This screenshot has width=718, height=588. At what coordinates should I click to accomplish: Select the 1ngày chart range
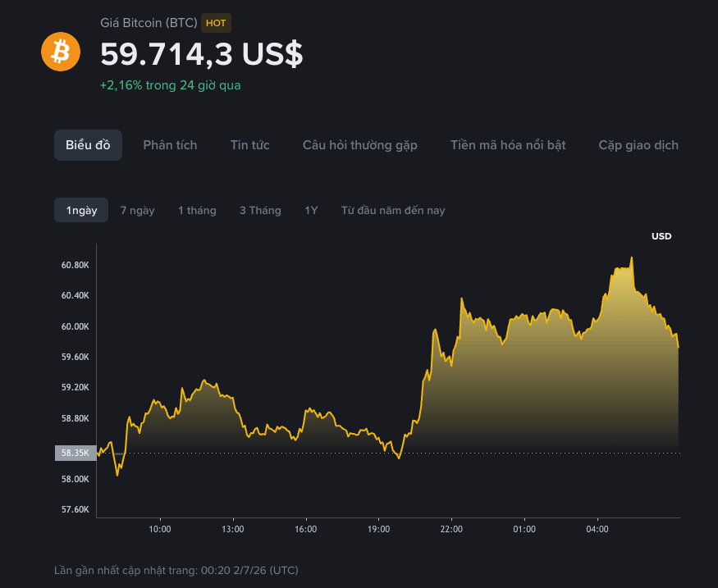(x=81, y=210)
